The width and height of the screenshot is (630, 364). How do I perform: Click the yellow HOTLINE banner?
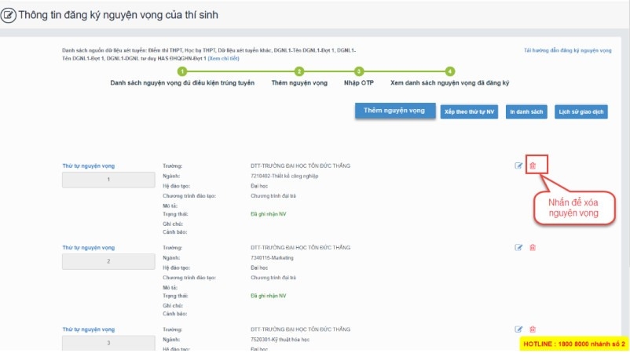pos(573,344)
